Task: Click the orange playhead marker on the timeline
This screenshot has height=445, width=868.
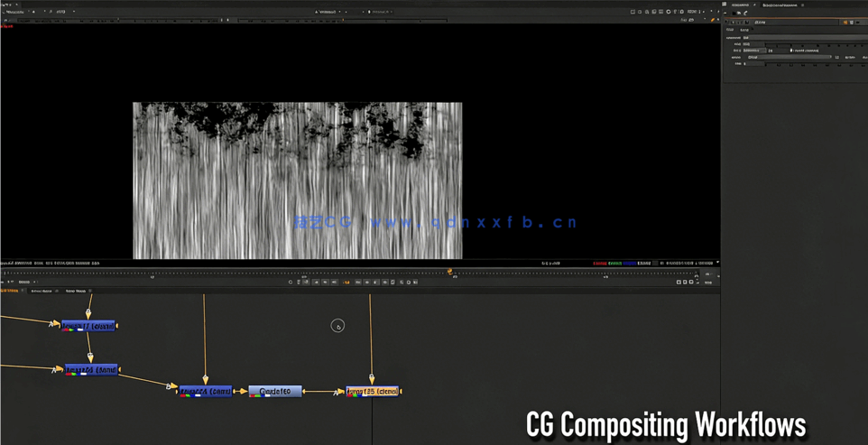Action: tap(449, 271)
